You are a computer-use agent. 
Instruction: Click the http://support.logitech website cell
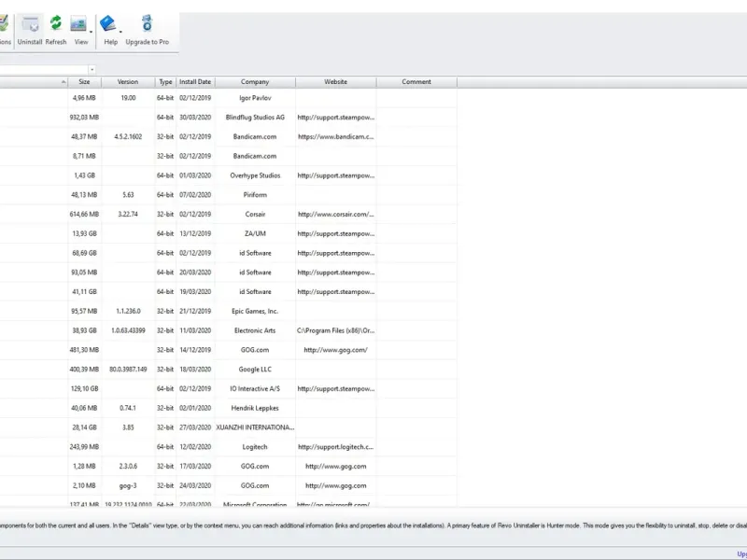tap(336, 447)
